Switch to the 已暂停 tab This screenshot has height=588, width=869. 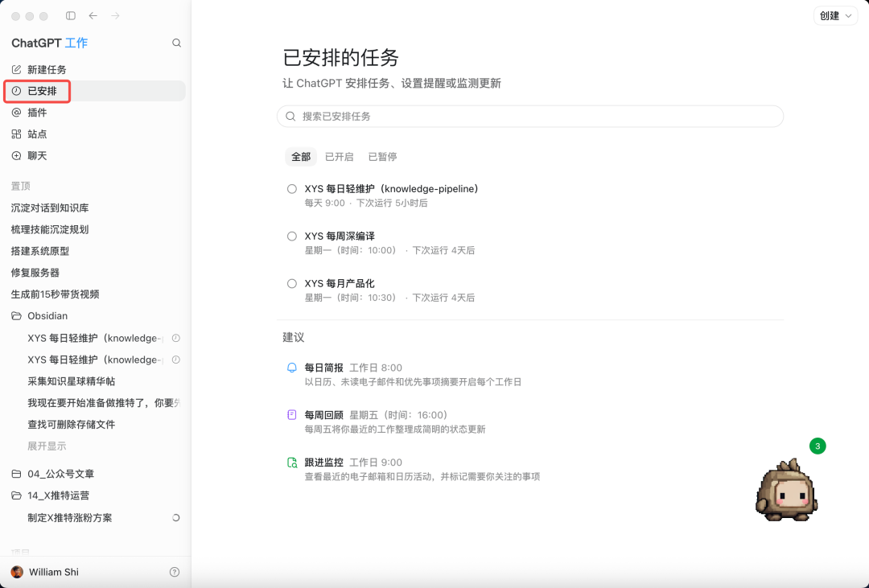382,157
